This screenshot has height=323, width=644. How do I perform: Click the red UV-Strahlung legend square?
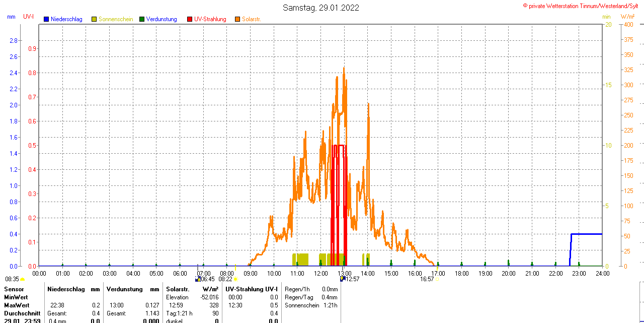pos(190,19)
